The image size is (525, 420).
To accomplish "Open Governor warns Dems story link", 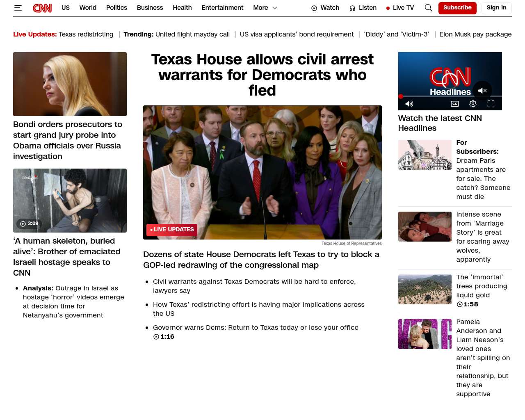I will click(256, 328).
